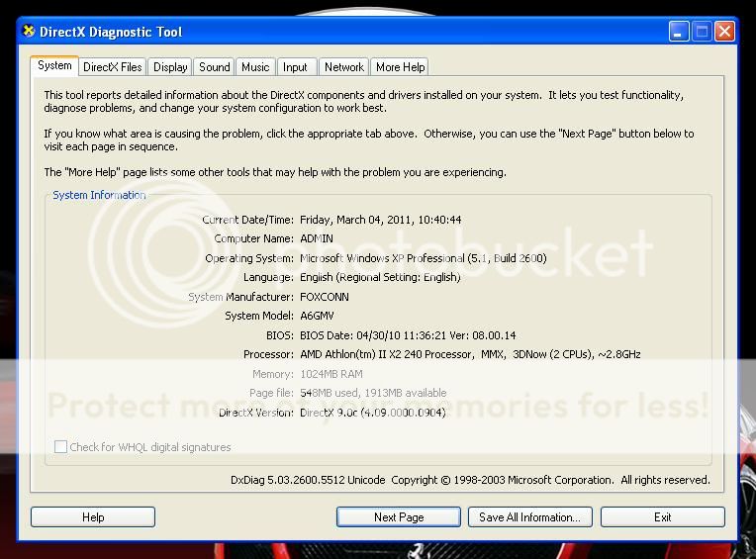Open the Input tab

(295, 67)
